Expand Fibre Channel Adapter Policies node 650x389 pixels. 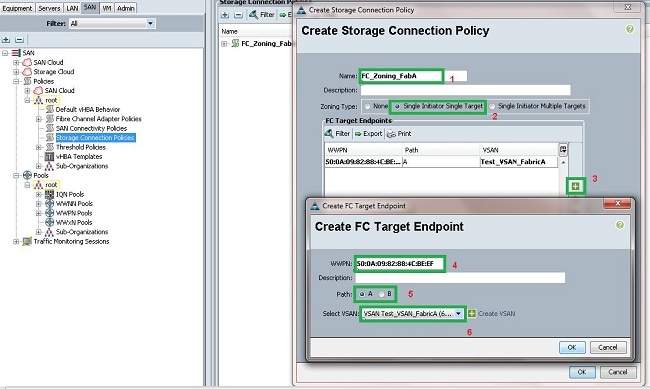(39, 119)
